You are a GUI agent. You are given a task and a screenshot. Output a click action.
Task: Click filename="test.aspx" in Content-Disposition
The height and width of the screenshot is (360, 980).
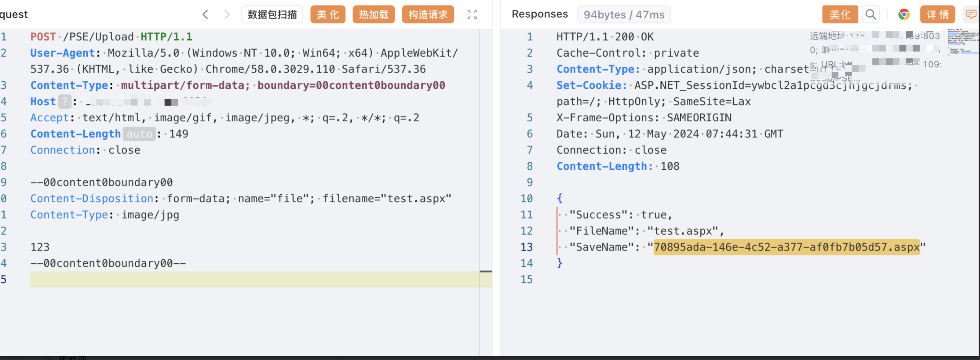[387, 199]
